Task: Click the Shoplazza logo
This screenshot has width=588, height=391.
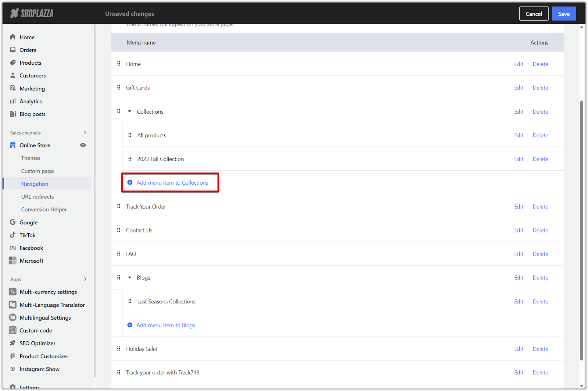Action: [32, 14]
